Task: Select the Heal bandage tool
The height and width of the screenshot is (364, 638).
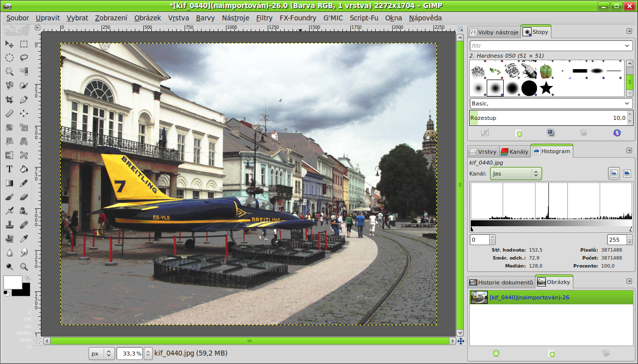Action: (x=24, y=225)
